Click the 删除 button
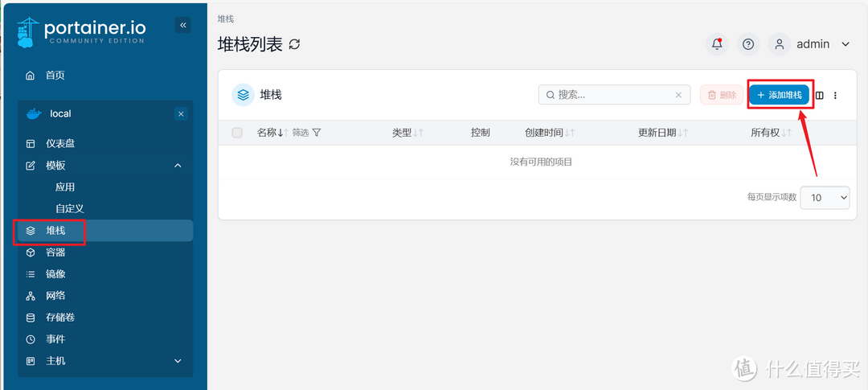This screenshot has width=868, height=390. coord(722,95)
